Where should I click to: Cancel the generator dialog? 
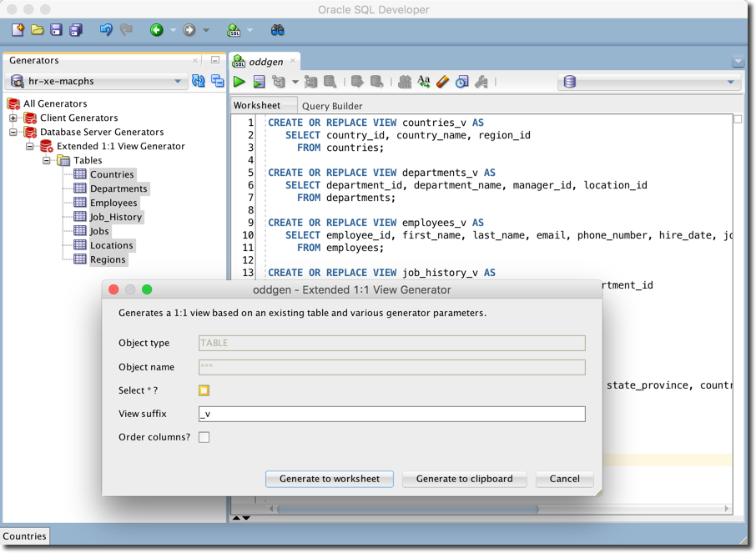tap(565, 479)
